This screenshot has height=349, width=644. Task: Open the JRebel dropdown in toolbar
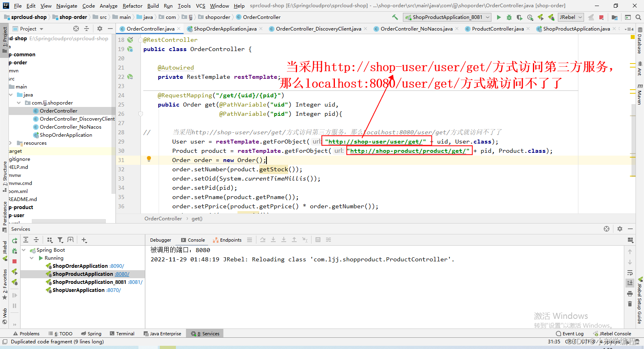coord(571,17)
